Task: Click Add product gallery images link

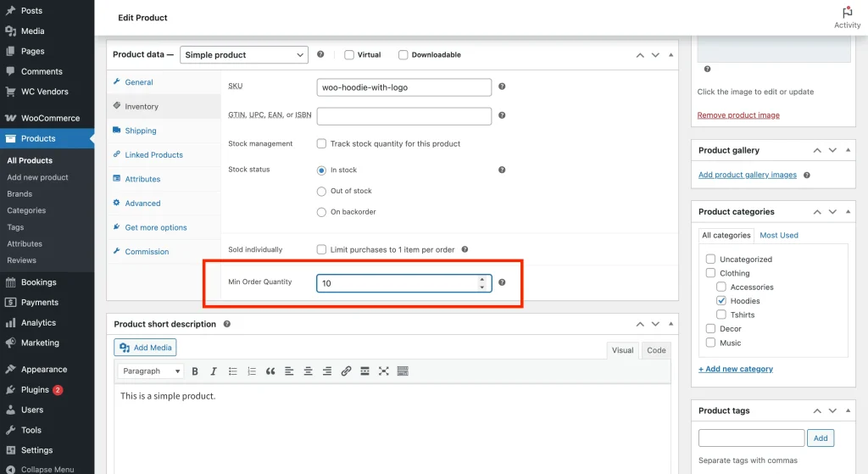Action: (x=748, y=175)
